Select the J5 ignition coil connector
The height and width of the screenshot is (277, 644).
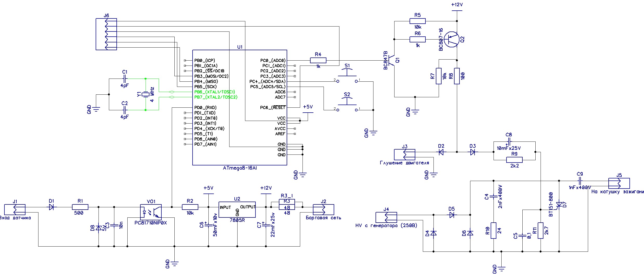click(x=619, y=183)
